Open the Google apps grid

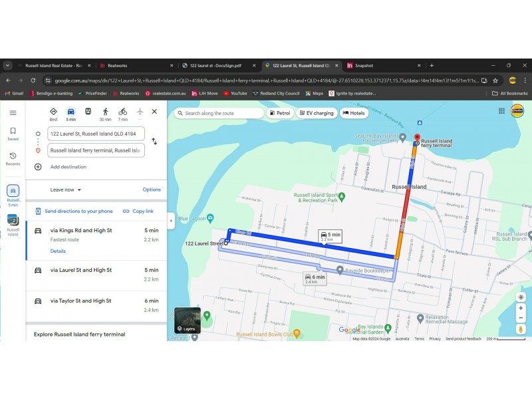(x=501, y=111)
